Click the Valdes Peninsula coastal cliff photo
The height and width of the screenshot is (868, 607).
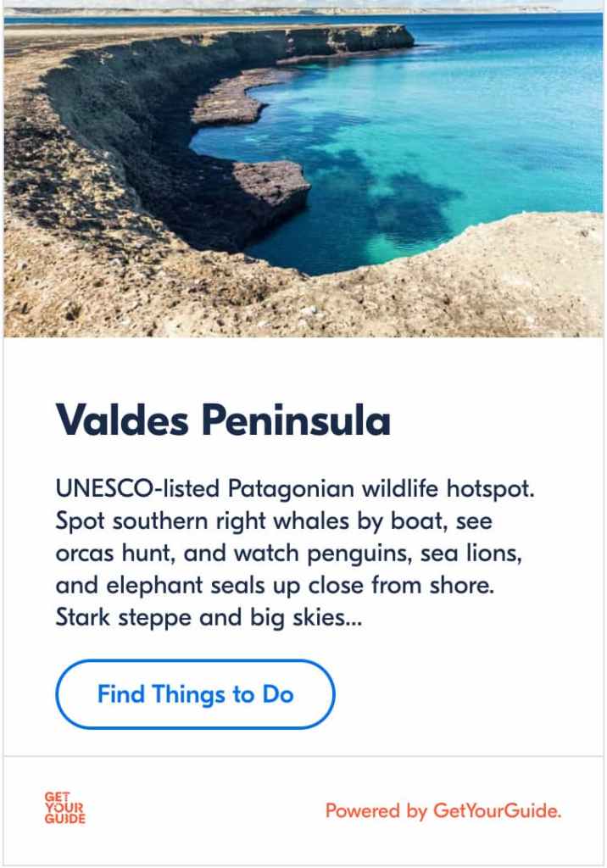pyautogui.click(x=303, y=170)
